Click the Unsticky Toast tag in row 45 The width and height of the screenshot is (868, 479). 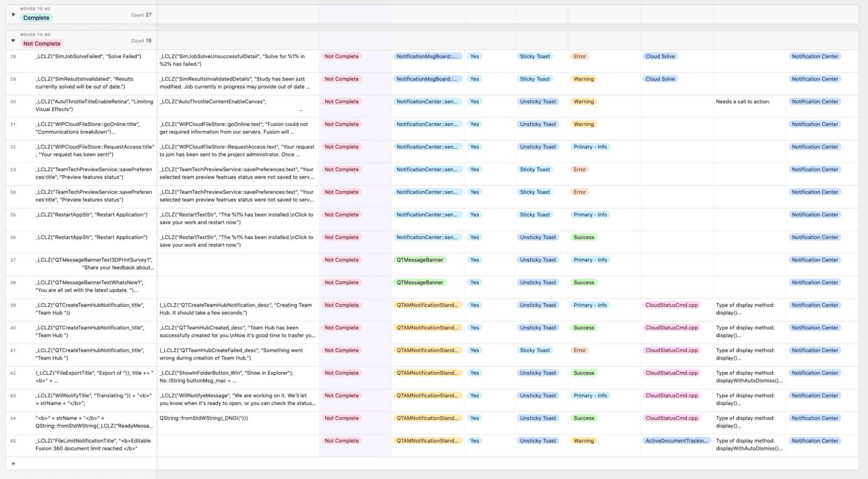coord(538,440)
